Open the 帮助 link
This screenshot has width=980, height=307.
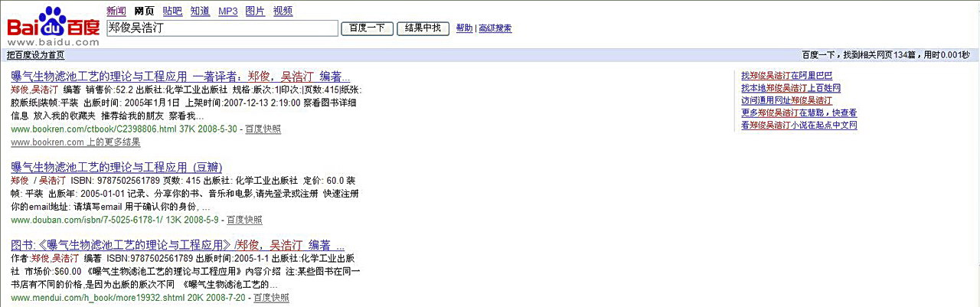tap(465, 28)
